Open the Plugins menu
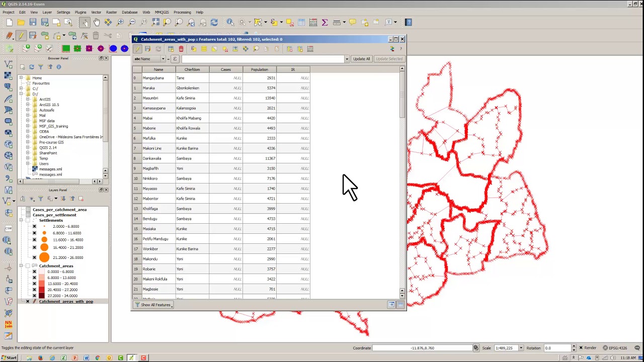The image size is (644, 362). [x=80, y=12]
